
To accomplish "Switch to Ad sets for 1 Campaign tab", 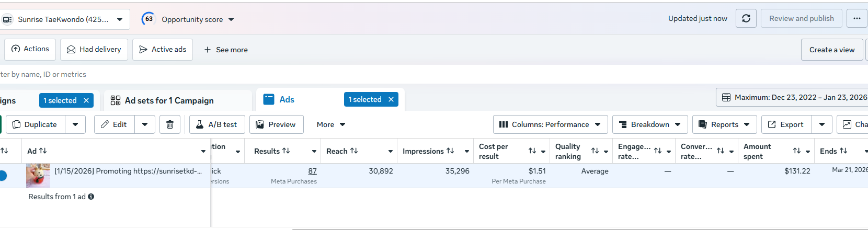I will [x=169, y=100].
